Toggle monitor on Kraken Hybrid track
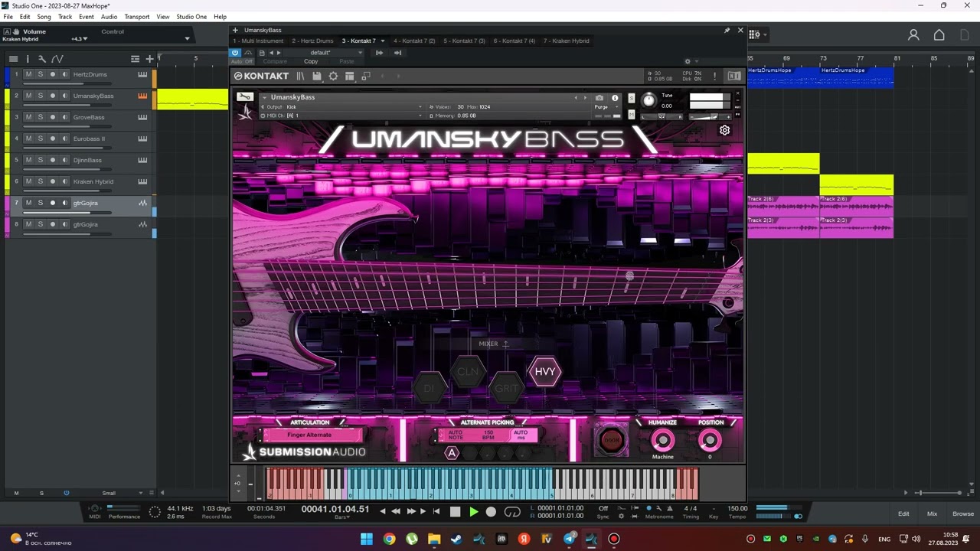980x551 pixels. coord(65,181)
